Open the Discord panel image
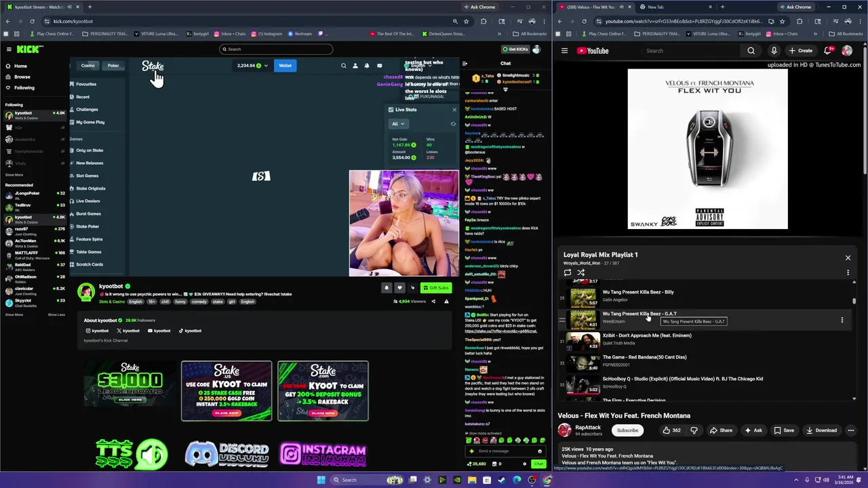 click(227, 453)
